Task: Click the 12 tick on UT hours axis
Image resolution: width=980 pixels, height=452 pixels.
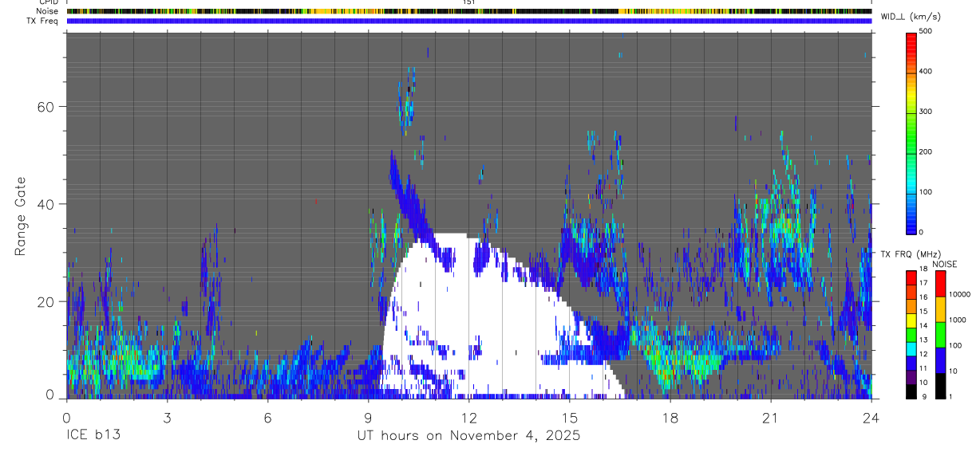Action: (x=468, y=418)
